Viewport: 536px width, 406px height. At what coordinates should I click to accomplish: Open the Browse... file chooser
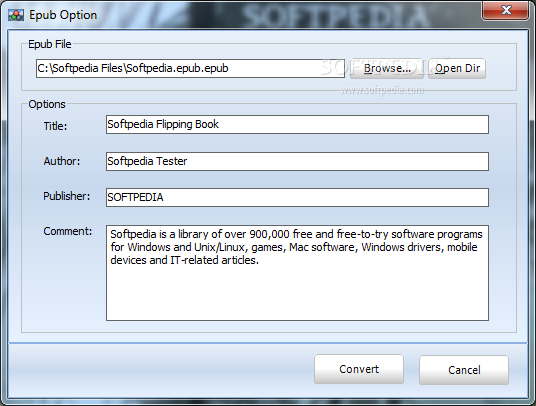pos(387,68)
